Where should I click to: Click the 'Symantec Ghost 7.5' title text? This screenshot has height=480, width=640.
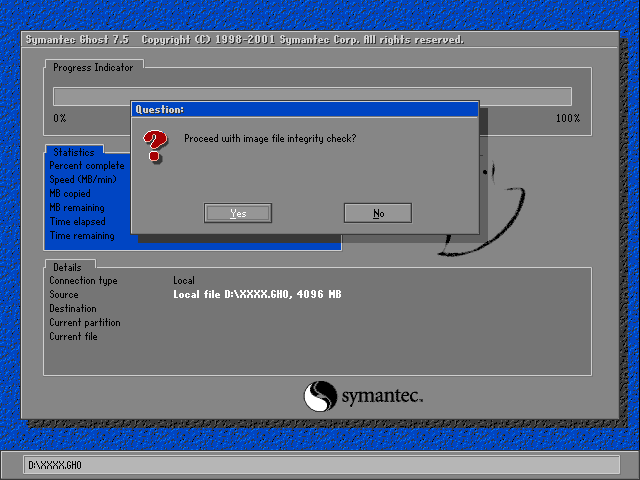77,40
